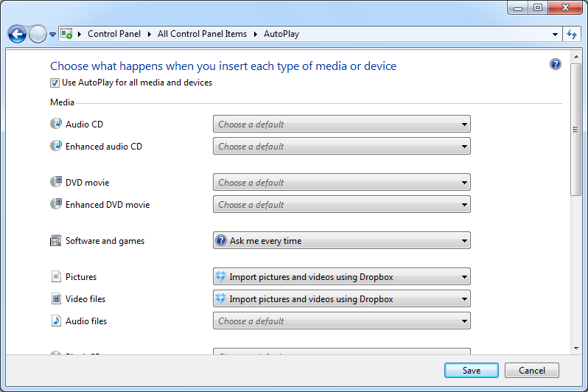Click the Software and games icon
Image resolution: width=588 pixels, height=392 pixels.
click(56, 240)
